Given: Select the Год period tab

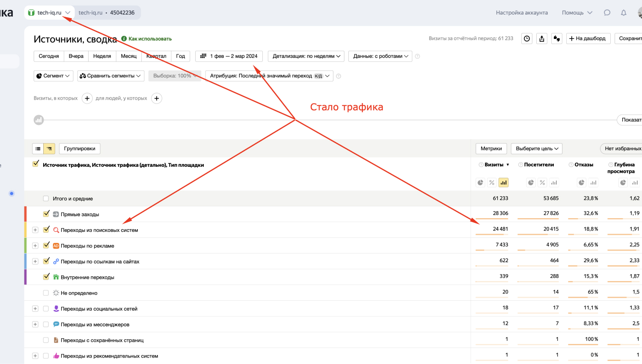Looking at the screenshot, I should (181, 56).
